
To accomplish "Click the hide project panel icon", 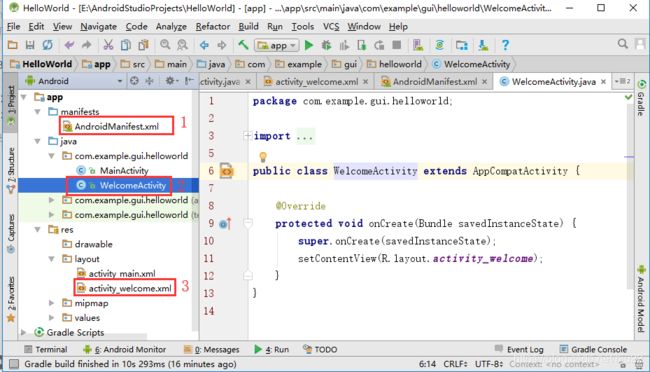I will (189, 81).
